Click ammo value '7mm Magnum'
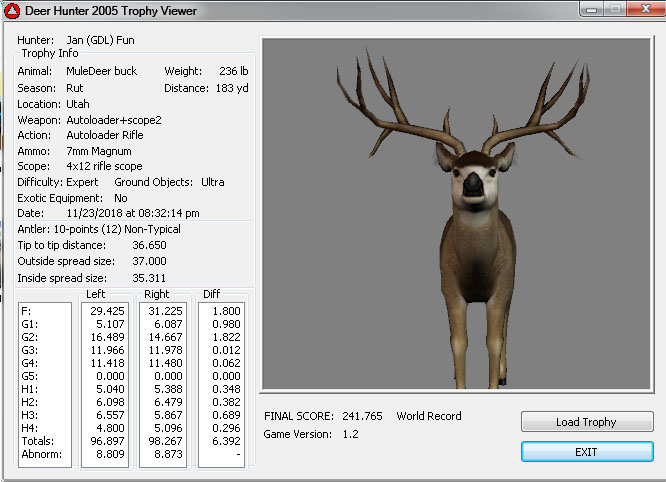Screen dimensions: 666x482 pyautogui.click(x=99, y=151)
